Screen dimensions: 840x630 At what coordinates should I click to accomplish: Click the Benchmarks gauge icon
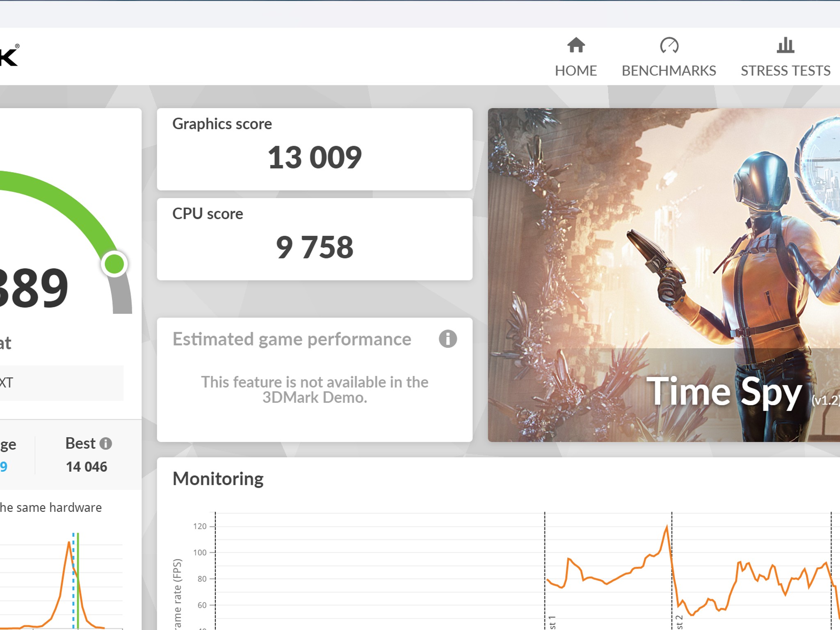tap(669, 45)
